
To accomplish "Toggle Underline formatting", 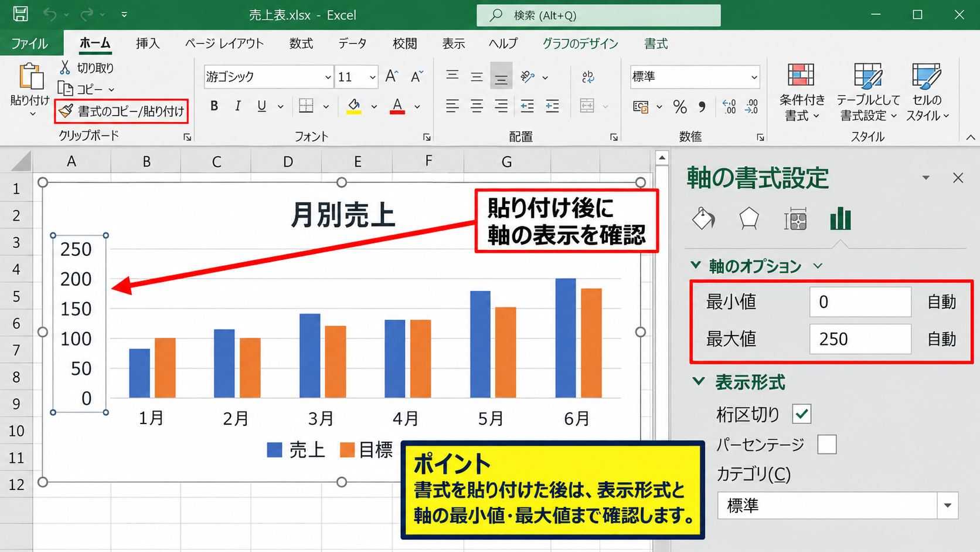I will tap(261, 106).
